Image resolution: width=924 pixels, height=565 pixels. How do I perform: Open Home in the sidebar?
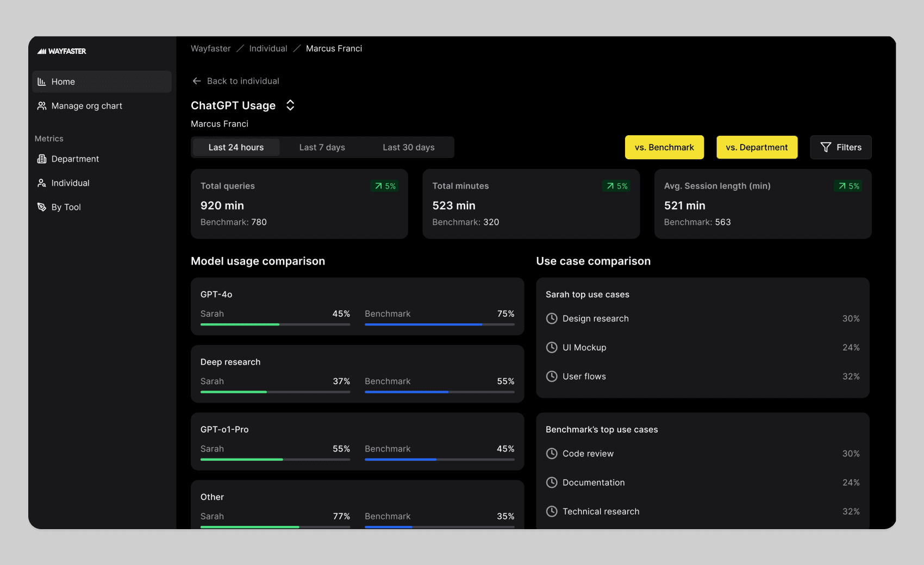102,81
